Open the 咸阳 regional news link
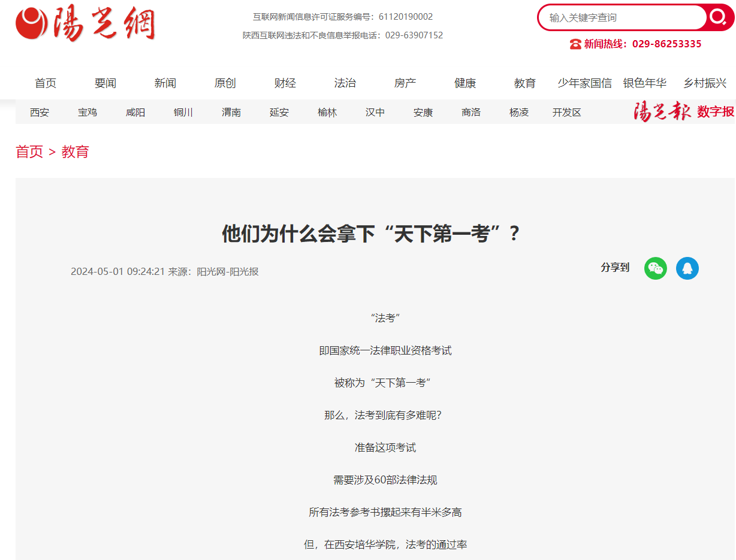The height and width of the screenshot is (560, 736). [135, 113]
